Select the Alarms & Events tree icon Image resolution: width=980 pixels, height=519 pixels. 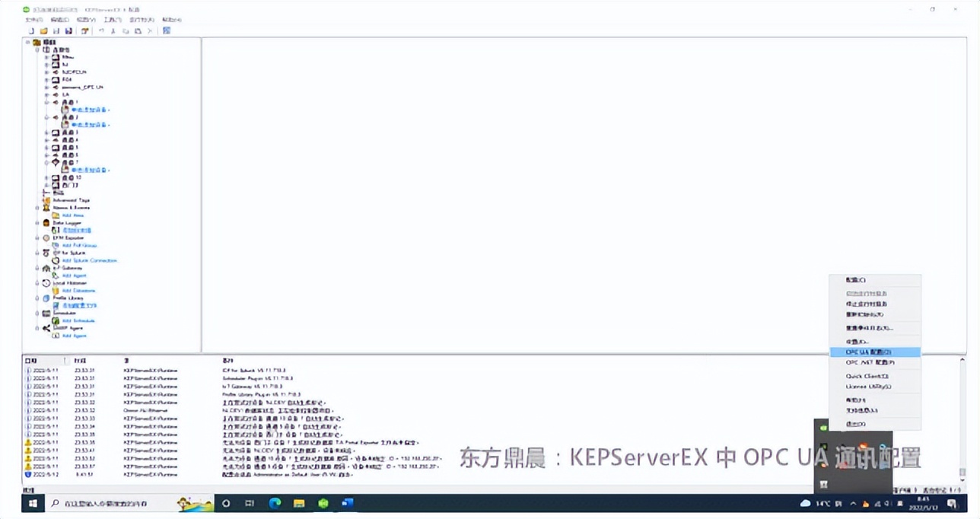tap(46, 208)
